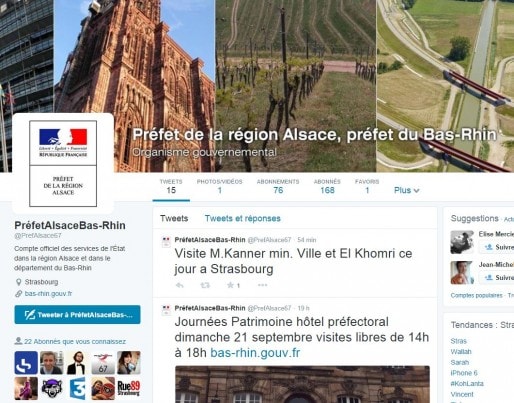The width and height of the screenshot is (514, 403).
Task: Open bas-rhin.gouv.fr profile website link
Action: click(48, 294)
